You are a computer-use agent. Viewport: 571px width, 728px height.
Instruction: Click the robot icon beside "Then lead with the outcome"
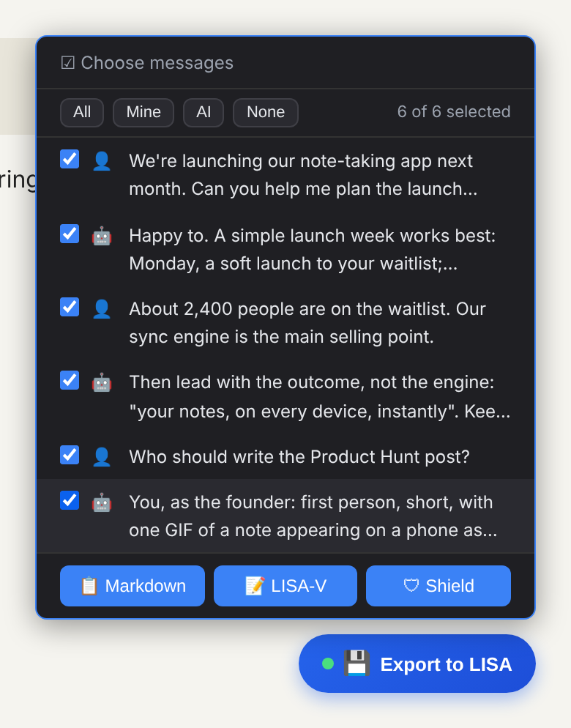[102, 383]
